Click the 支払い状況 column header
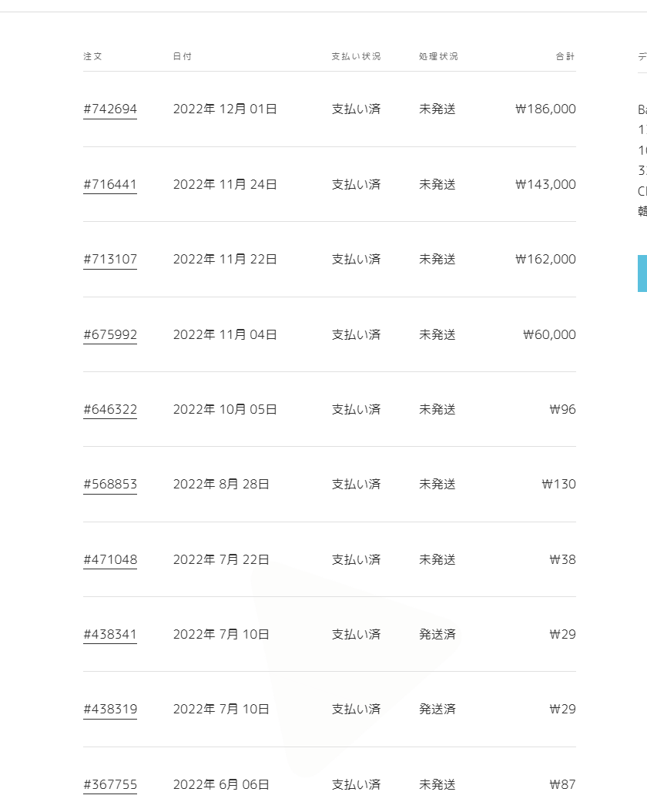 click(x=356, y=57)
